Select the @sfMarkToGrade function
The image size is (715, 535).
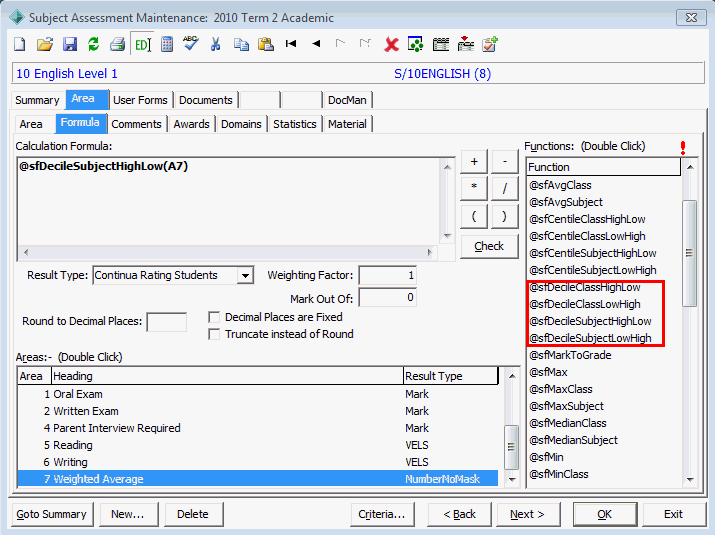click(x=570, y=355)
